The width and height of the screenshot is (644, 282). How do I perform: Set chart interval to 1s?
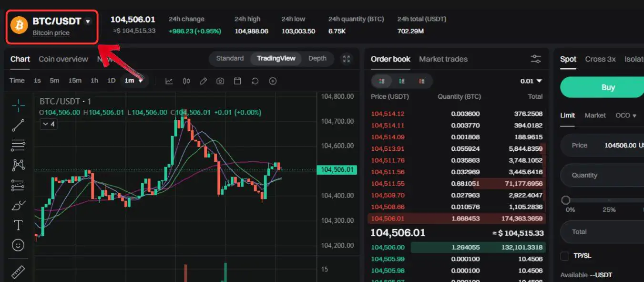tap(37, 81)
